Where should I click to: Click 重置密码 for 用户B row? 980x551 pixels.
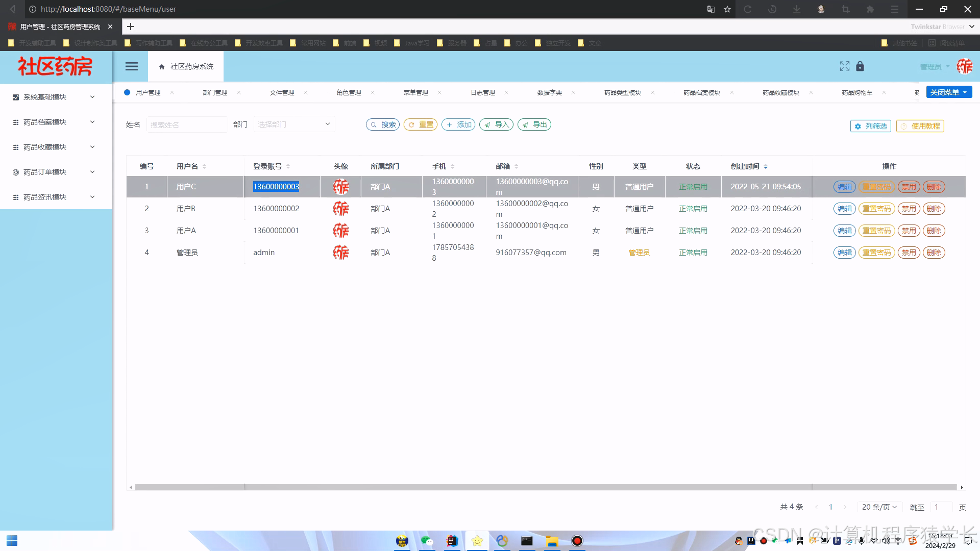tap(876, 209)
